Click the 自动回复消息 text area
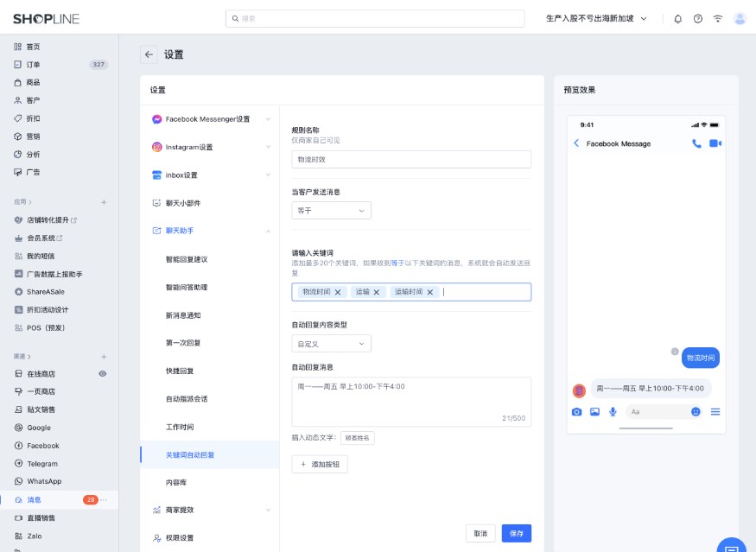This screenshot has width=756, height=552. tap(411, 402)
